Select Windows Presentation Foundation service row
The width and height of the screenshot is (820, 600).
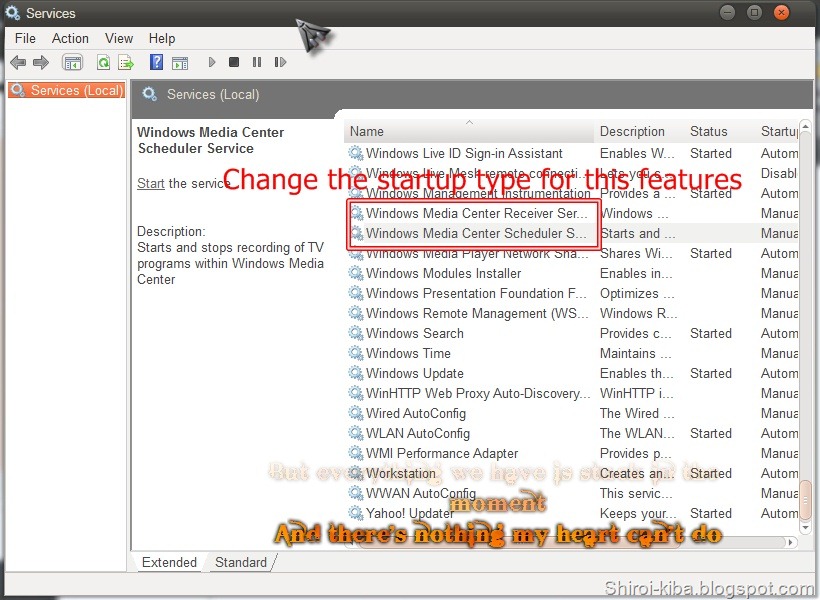click(x=573, y=293)
